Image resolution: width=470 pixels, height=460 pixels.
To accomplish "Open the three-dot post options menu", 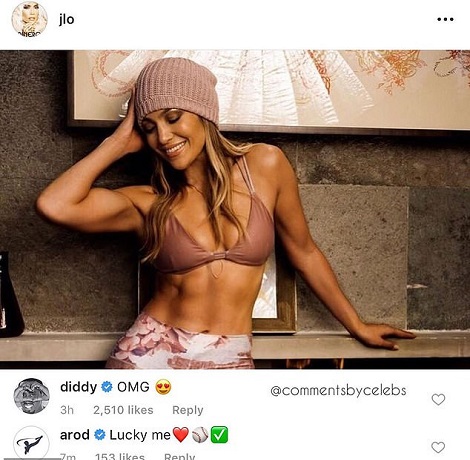I will (x=445, y=19).
